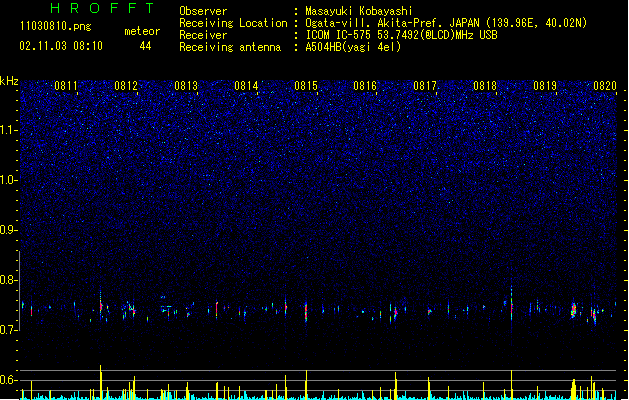The height and width of the screenshot is (400, 629).
Task: Click the Ogata-vill. Akita-Pref. JAPAN location text
Action: coord(446,23)
